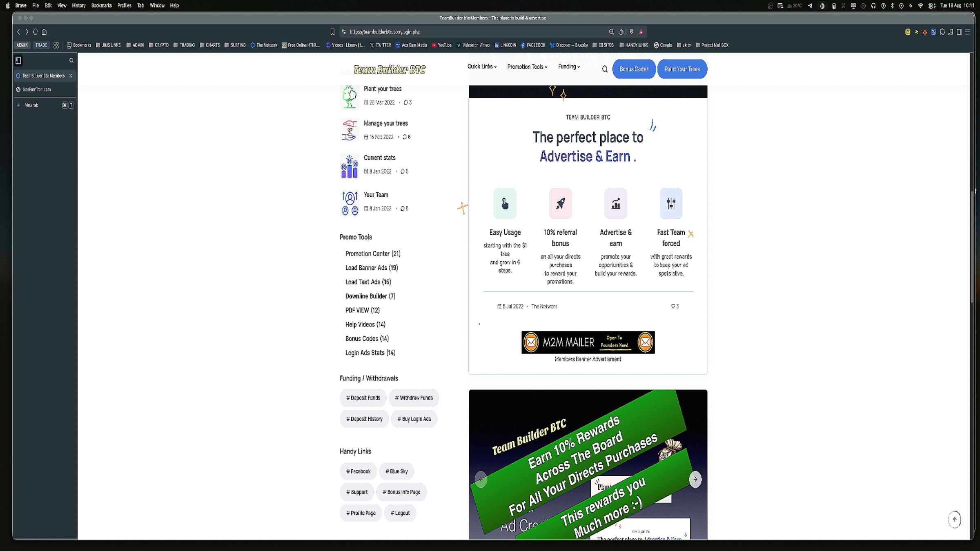
Task: Open the Withdraw Funds tag
Action: 414,398
